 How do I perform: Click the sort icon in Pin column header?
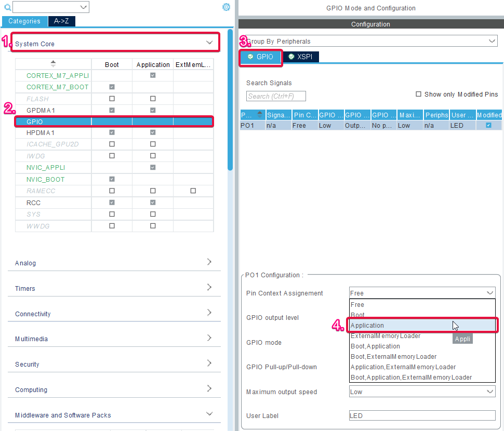click(x=260, y=114)
